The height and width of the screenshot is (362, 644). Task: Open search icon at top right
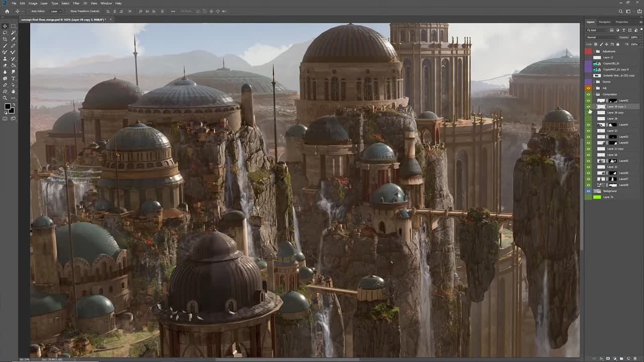tap(621, 11)
